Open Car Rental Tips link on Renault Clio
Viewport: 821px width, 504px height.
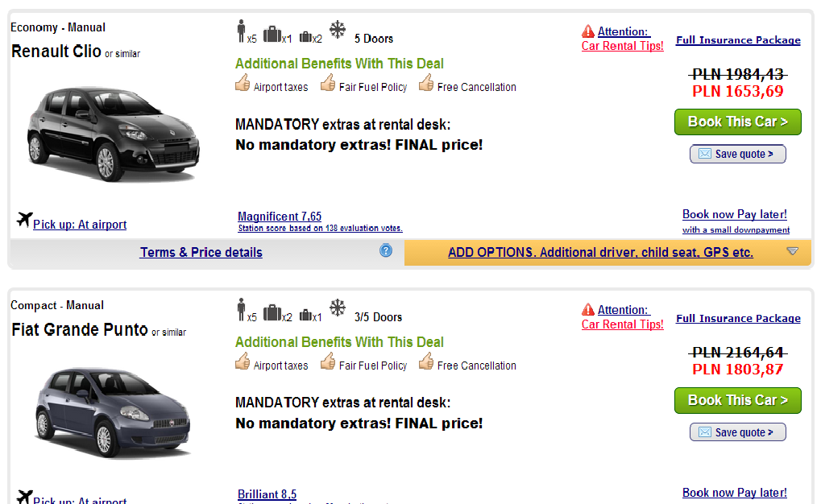tap(623, 46)
